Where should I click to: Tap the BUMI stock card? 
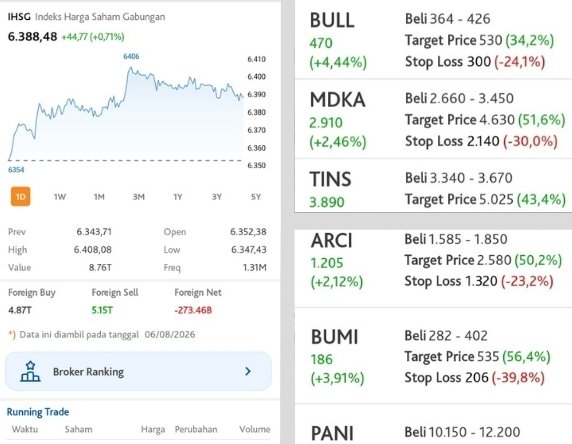[433, 356]
